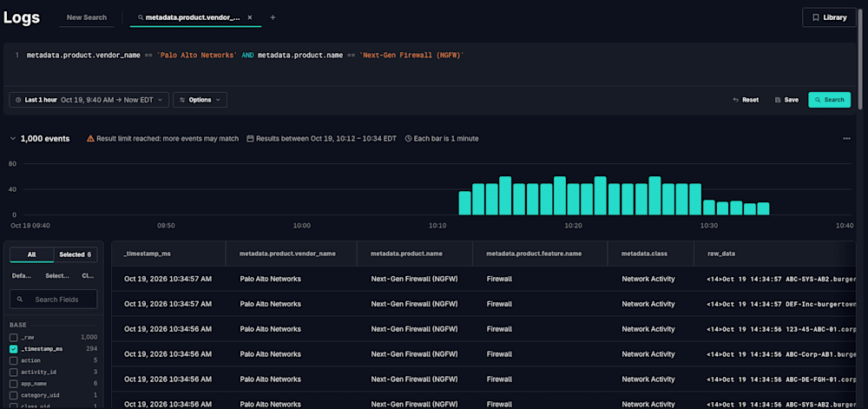Click the 294 count beside _timestamp_ms

coord(91,349)
